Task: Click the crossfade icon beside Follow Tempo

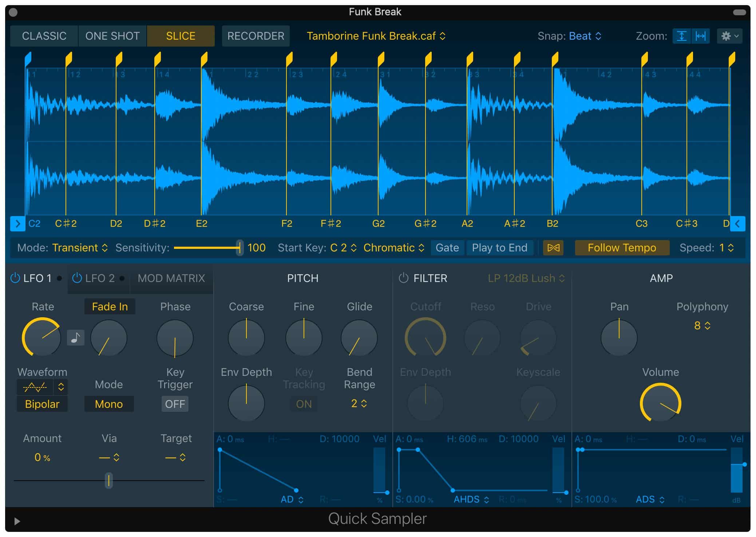Action: 553,248
